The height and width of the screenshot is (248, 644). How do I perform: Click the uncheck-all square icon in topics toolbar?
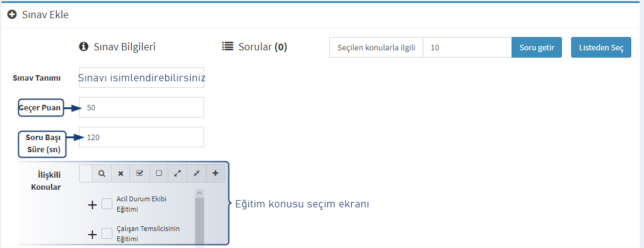(x=159, y=173)
